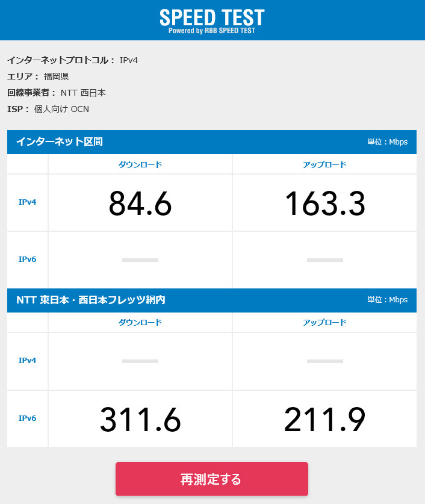Viewport: 425px width, 504px height.
Task: Click アップロード column header in フレッツ section
Action: point(324,322)
